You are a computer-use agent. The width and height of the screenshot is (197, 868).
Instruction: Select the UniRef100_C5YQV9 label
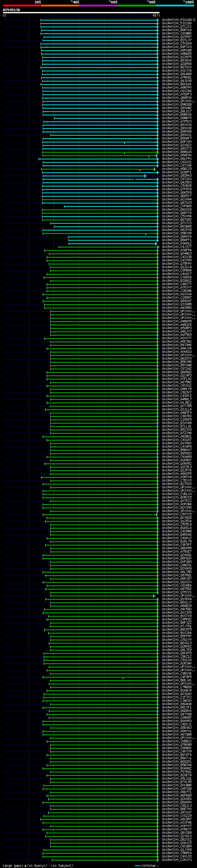[177, 43]
